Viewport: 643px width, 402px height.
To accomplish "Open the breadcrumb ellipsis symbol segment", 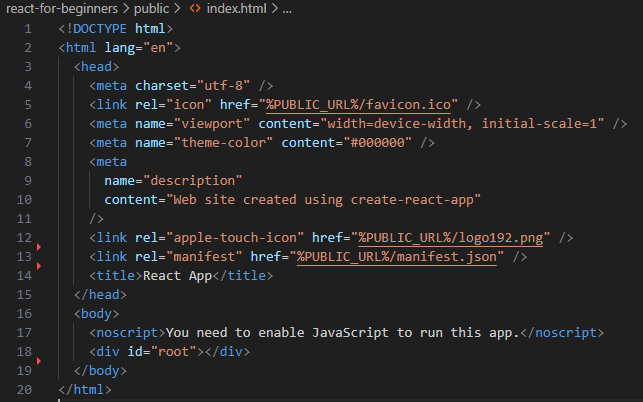I will point(287,9).
